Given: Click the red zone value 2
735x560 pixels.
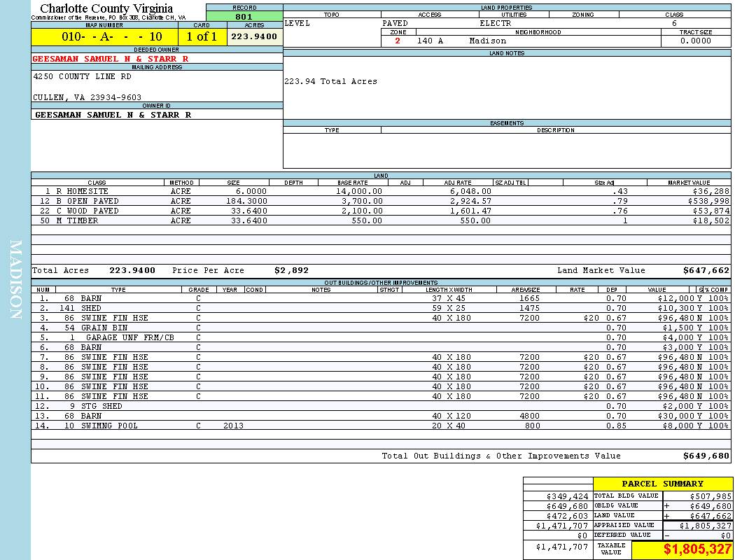Looking at the screenshot, I should pyautogui.click(x=398, y=41).
